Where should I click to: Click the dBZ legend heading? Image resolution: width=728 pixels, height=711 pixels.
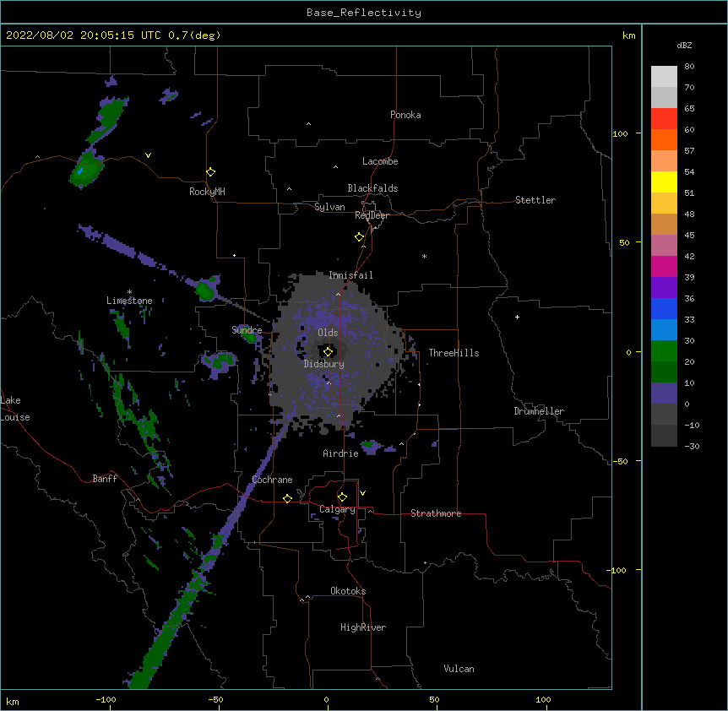coord(684,45)
